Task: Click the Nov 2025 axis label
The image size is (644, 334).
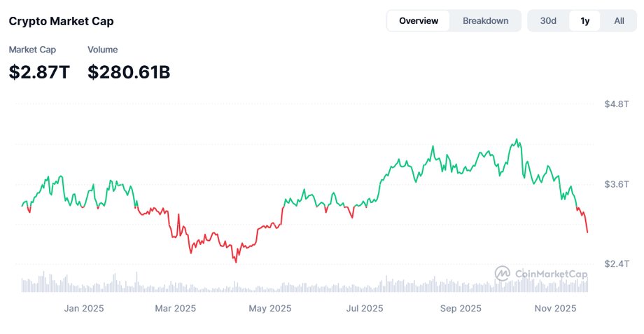Action: tap(554, 308)
